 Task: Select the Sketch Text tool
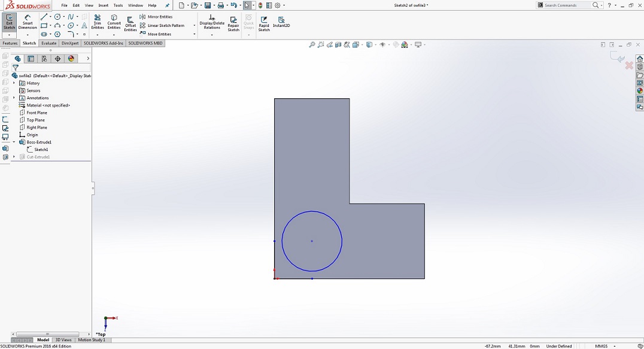point(84,26)
